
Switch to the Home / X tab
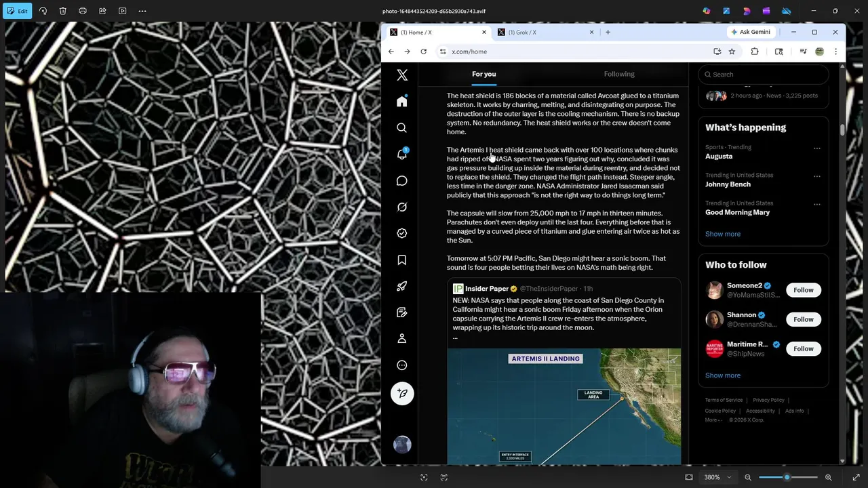[x=436, y=32]
